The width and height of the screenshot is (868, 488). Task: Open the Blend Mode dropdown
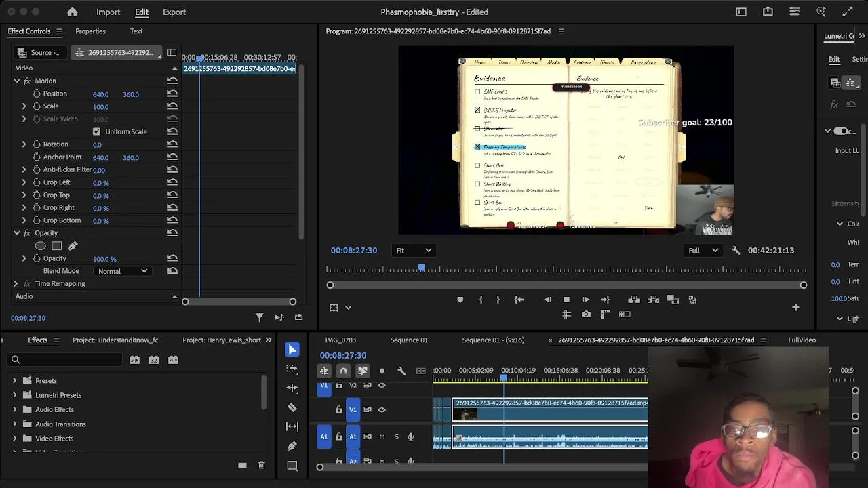pyautogui.click(x=123, y=271)
